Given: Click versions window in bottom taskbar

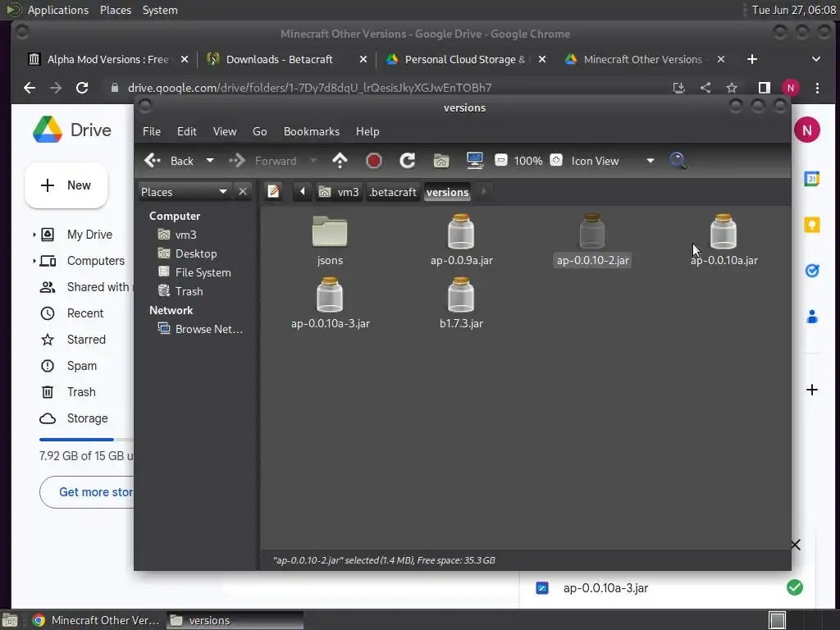Looking at the screenshot, I should tap(235, 620).
